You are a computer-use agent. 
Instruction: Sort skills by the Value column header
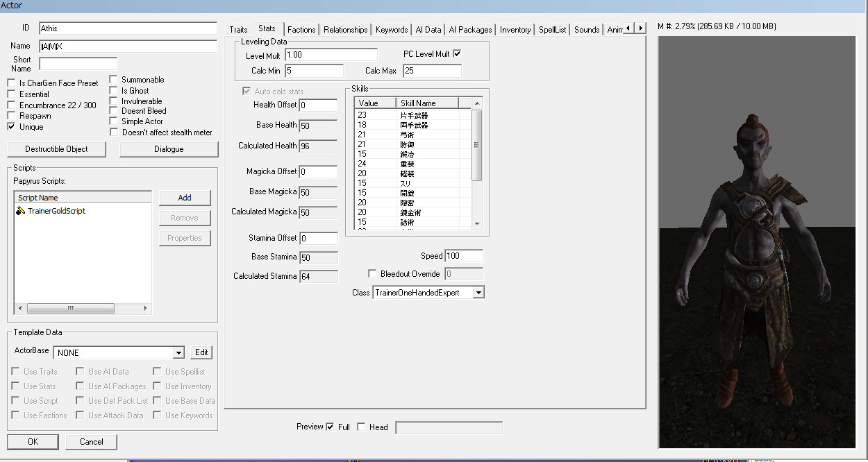375,103
